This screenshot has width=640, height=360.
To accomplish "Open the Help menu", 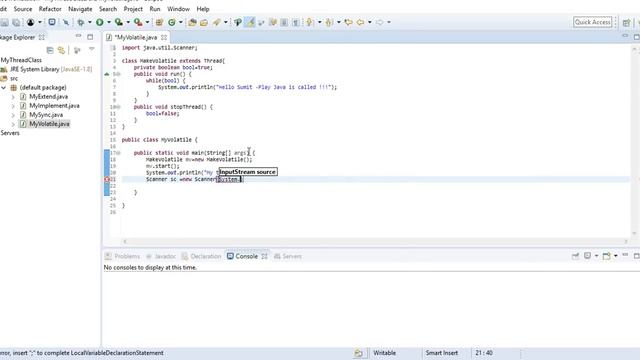I will tap(203, 9).
